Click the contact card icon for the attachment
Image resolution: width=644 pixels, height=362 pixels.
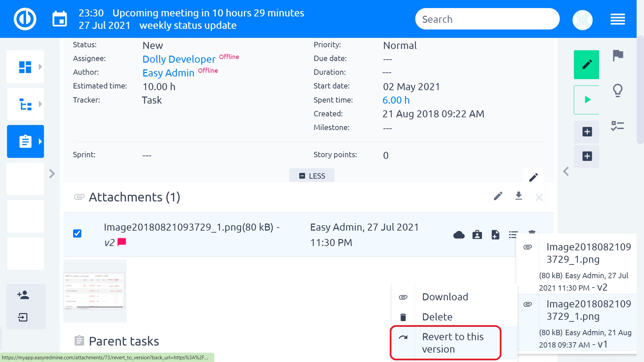[x=477, y=235]
